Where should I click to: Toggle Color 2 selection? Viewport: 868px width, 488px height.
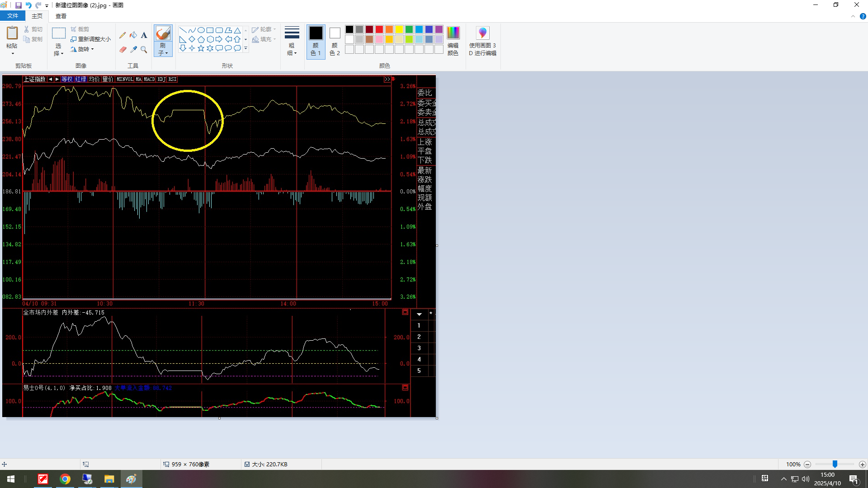[335, 41]
